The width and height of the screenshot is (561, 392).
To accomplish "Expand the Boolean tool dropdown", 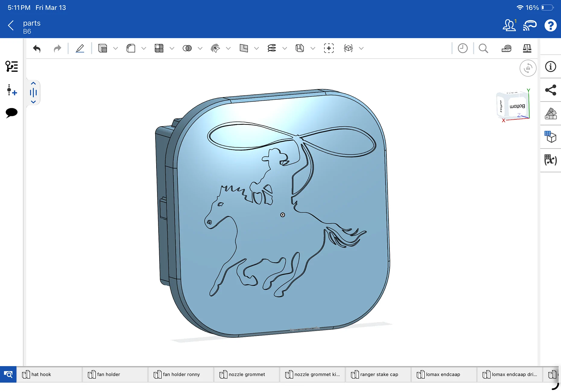I will (200, 48).
